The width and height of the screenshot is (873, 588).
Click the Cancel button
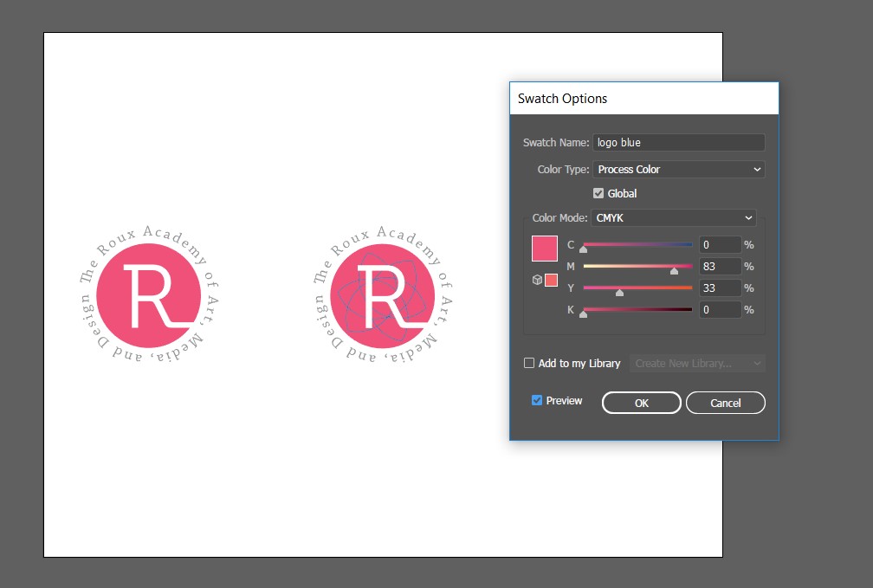point(726,403)
